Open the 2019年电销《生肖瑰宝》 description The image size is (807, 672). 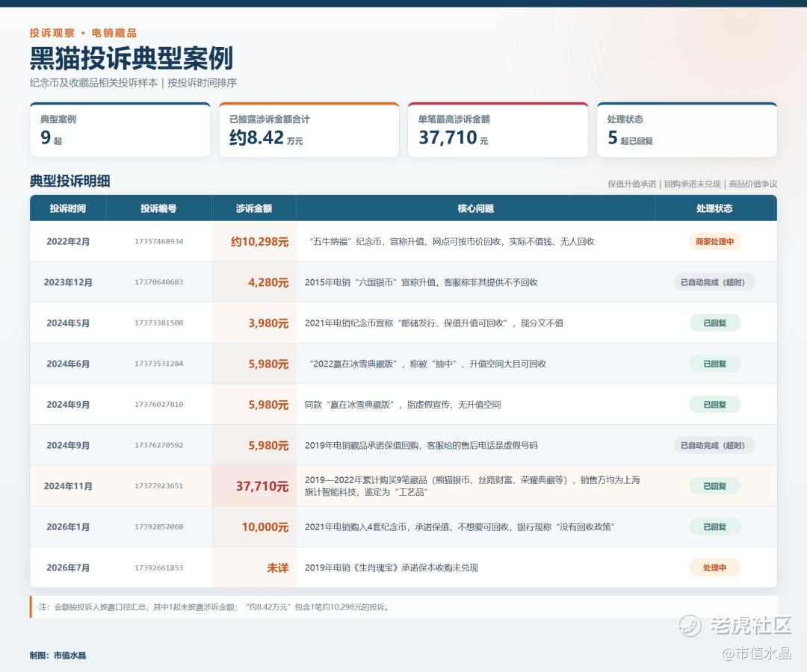[x=391, y=567]
